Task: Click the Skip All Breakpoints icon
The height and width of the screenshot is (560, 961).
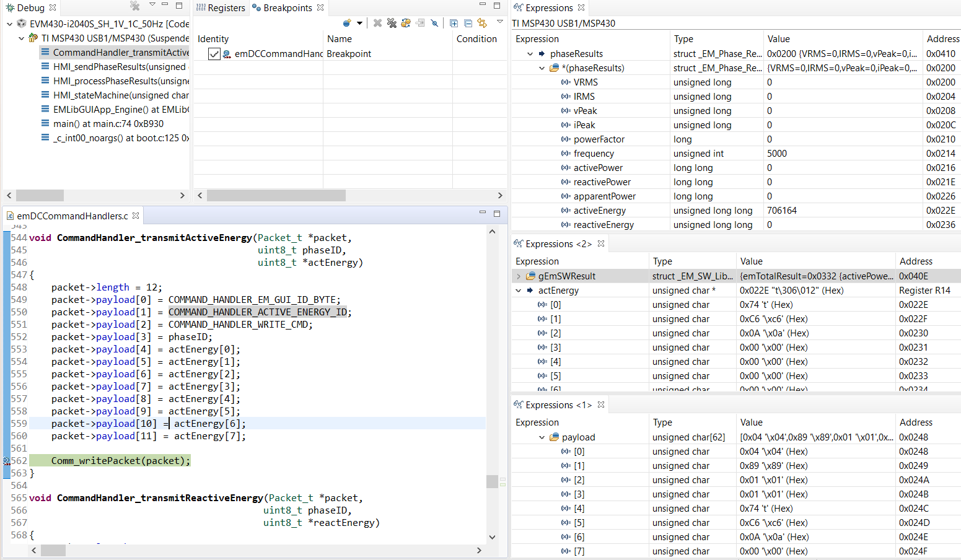Action: coord(434,23)
